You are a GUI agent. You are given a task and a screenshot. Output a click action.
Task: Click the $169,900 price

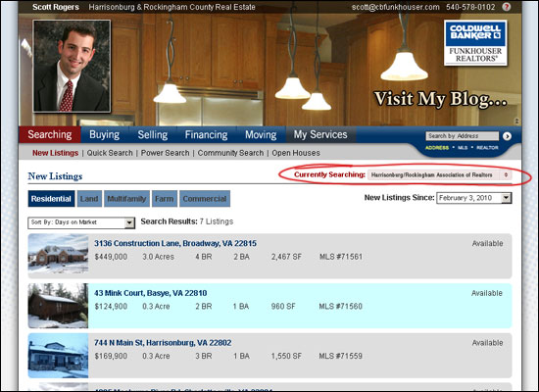coord(111,357)
